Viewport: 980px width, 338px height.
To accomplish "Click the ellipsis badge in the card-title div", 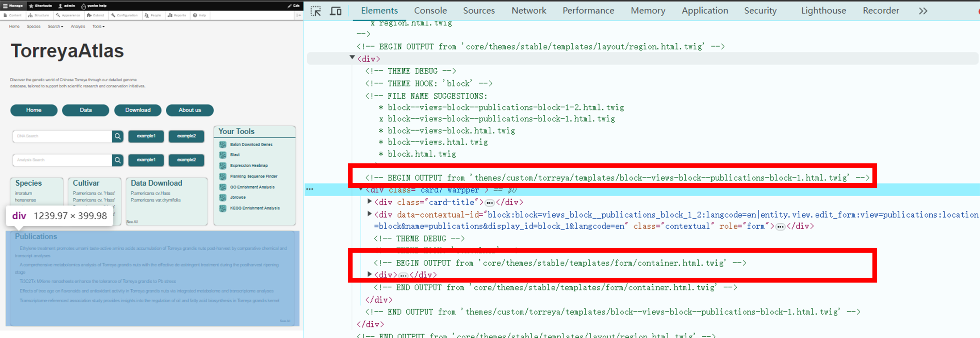I will (490, 203).
